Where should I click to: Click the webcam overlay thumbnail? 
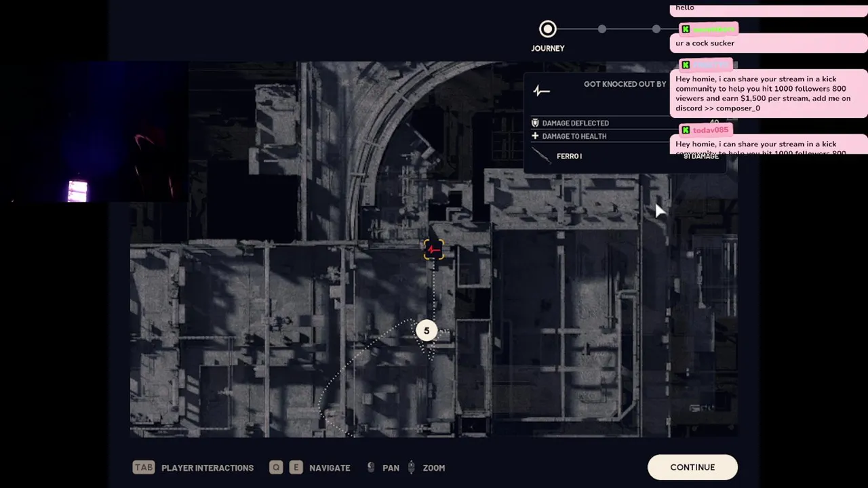click(94, 132)
